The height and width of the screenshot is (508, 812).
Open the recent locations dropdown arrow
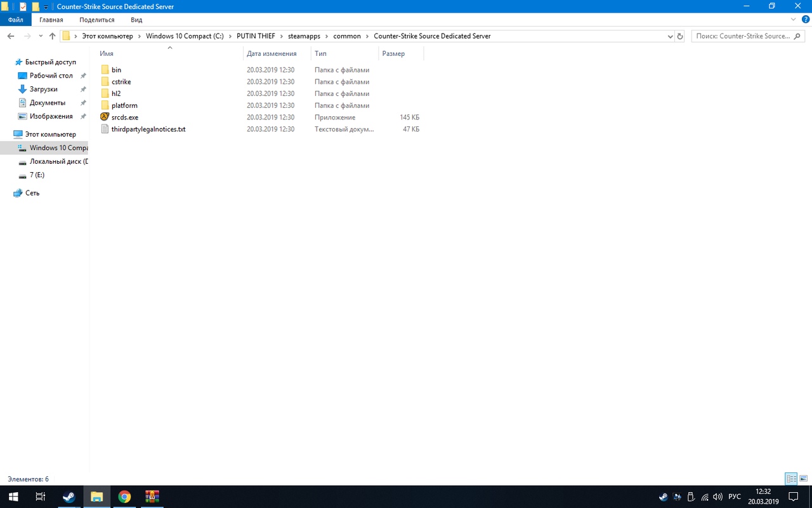41,36
